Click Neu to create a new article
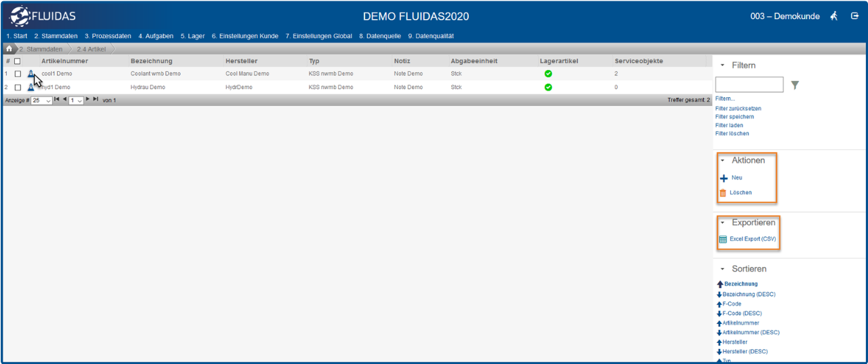 [736, 178]
